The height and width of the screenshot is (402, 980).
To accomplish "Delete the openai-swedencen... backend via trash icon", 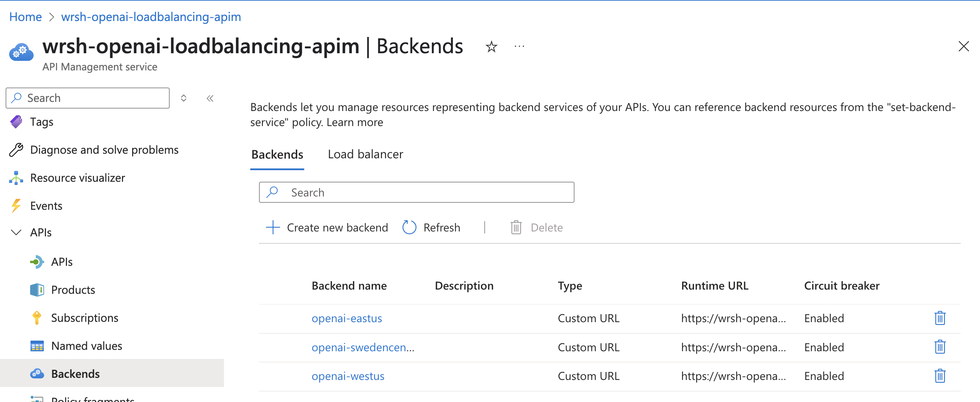I will coord(940,347).
